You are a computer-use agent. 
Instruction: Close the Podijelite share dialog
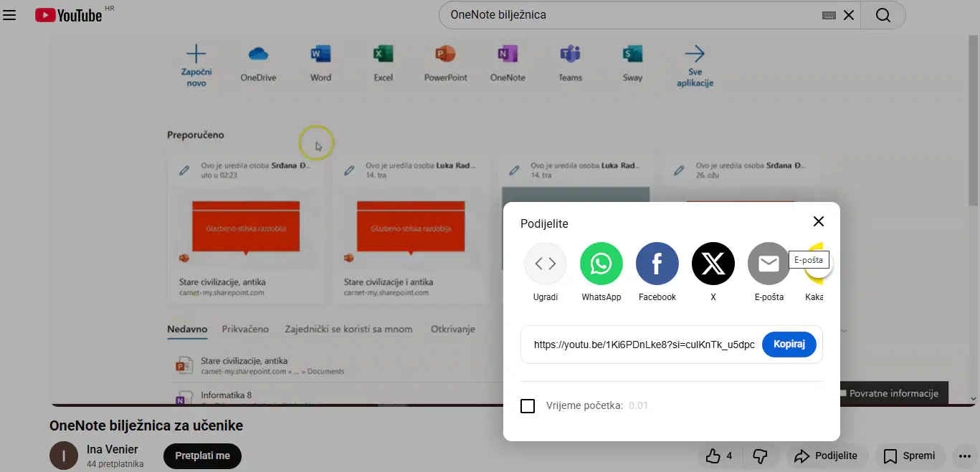pyautogui.click(x=819, y=221)
